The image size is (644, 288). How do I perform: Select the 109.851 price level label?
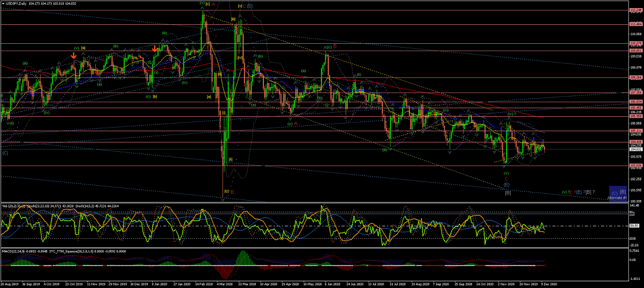(x=635, y=50)
